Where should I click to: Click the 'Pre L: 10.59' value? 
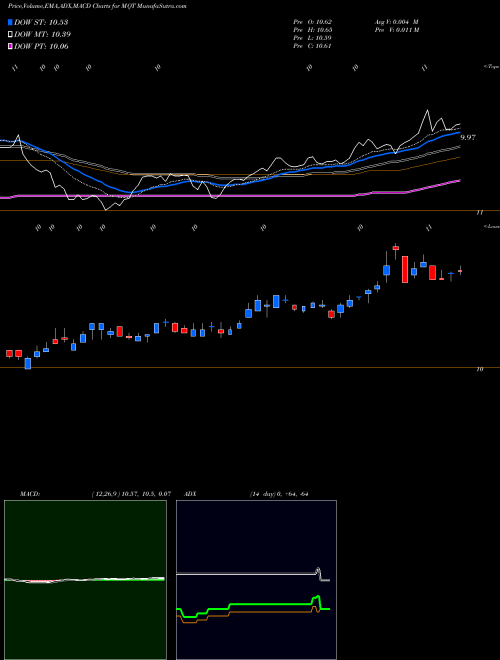pos(314,38)
